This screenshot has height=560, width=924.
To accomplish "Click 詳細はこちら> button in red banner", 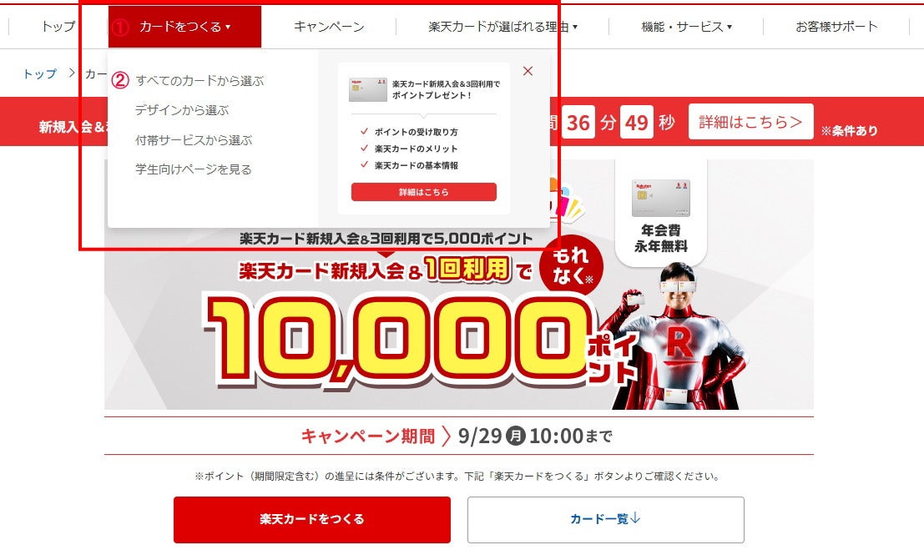I will pos(750,122).
